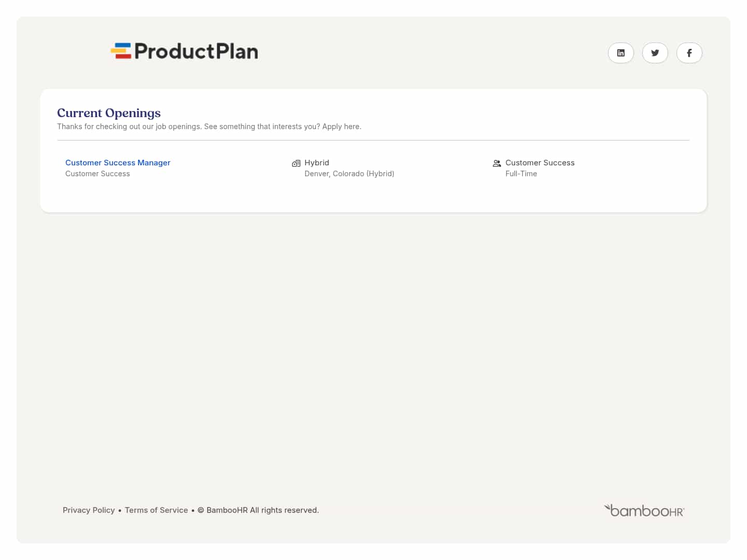Click the Customer Success department under the job title

pos(98,173)
